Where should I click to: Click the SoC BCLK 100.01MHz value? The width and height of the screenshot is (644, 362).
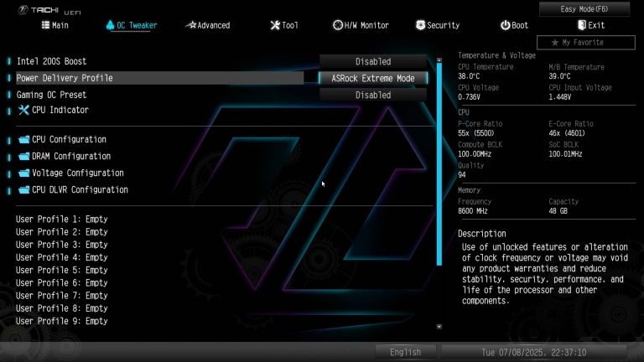[565, 154]
